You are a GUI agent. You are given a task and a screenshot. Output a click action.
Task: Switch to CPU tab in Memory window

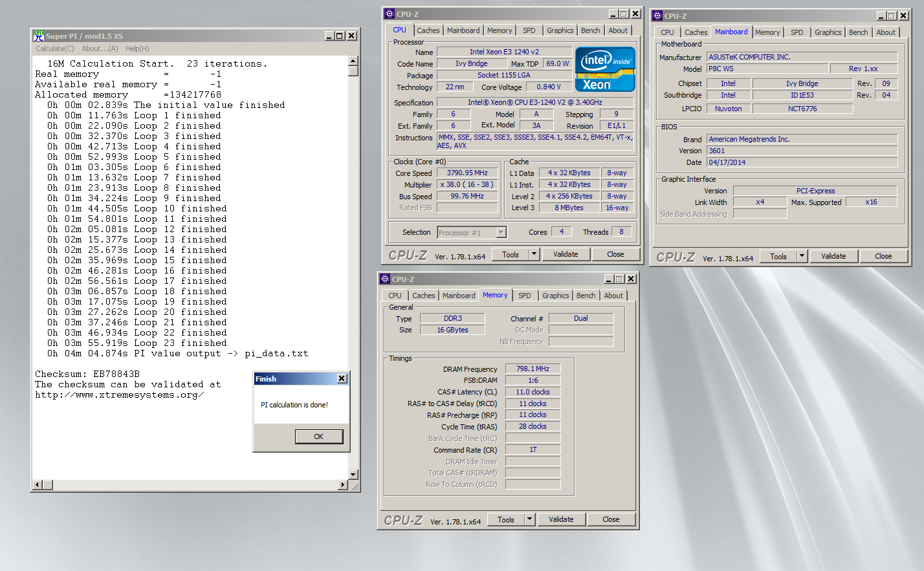395,296
